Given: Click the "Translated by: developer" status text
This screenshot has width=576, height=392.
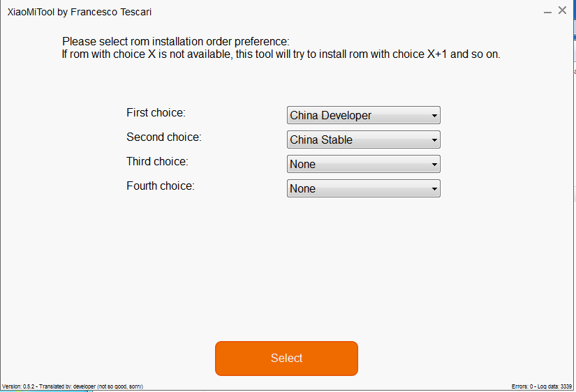Looking at the screenshot, I should pos(67,386).
